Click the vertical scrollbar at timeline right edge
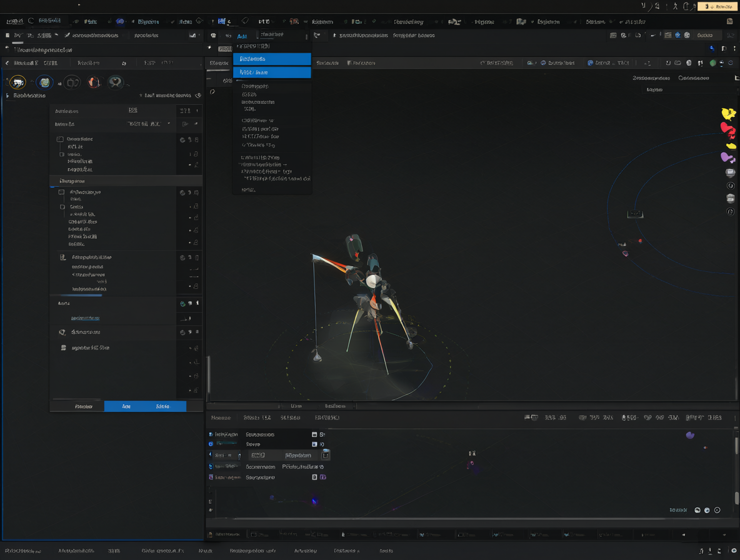 click(x=737, y=446)
